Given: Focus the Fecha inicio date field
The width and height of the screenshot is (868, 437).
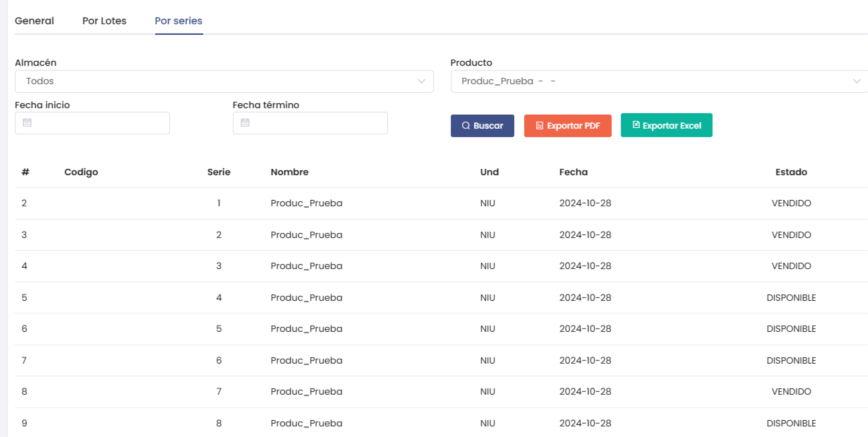Looking at the screenshot, I should point(98,123).
